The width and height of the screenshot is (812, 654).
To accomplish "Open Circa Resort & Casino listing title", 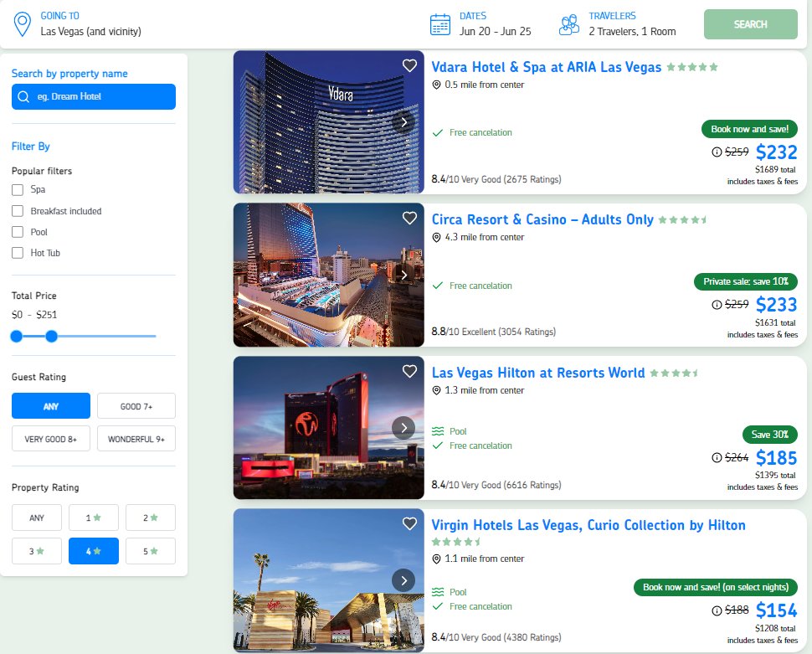I will [542, 219].
